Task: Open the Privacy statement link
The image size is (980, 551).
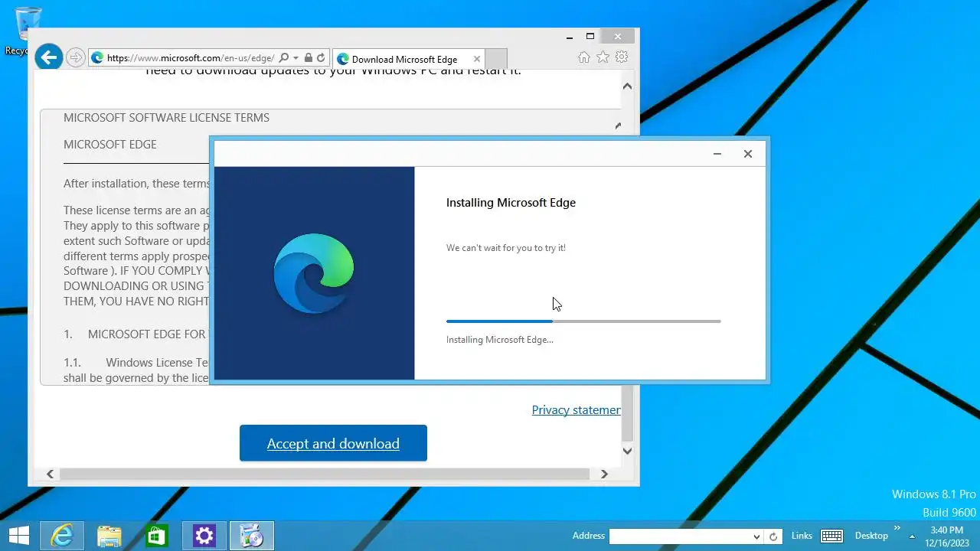Action: coord(576,410)
